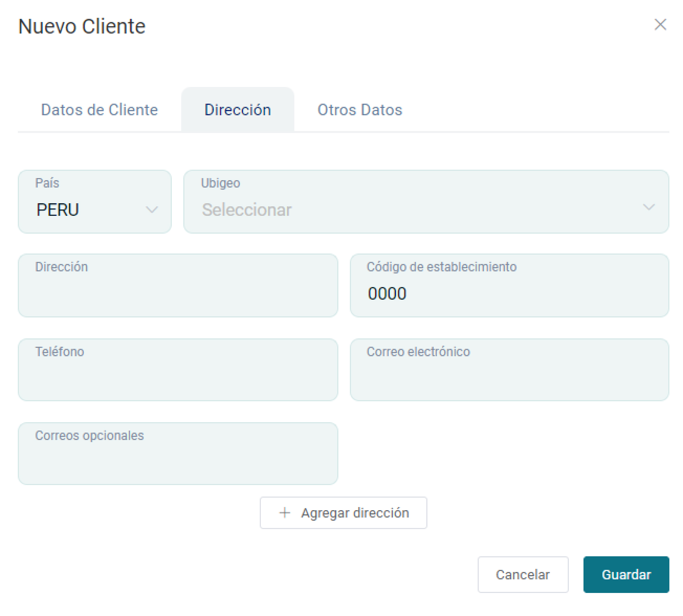Switch to the Datos de Cliente tab
The image size is (683, 616).
click(x=100, y=110)
